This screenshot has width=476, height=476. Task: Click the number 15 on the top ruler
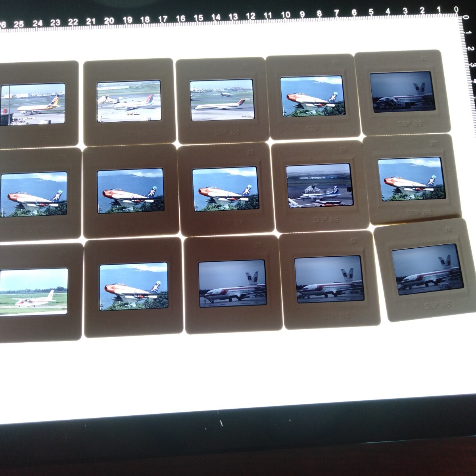(x=198, y=17)
